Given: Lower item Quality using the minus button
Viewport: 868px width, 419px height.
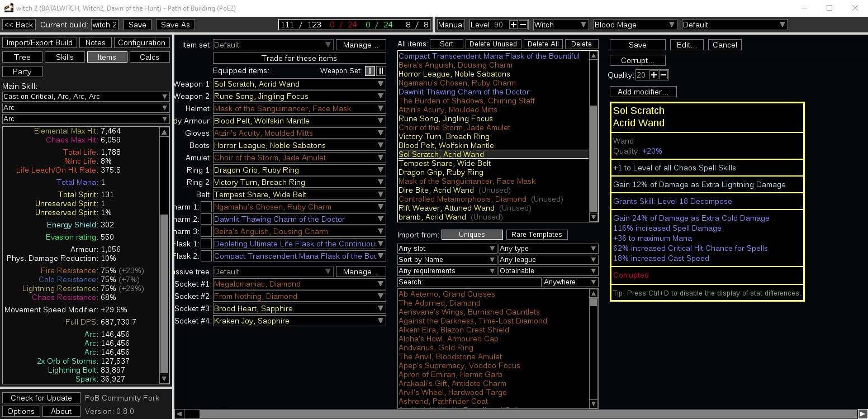Looking at the screenshot, I should click(663, 75).
